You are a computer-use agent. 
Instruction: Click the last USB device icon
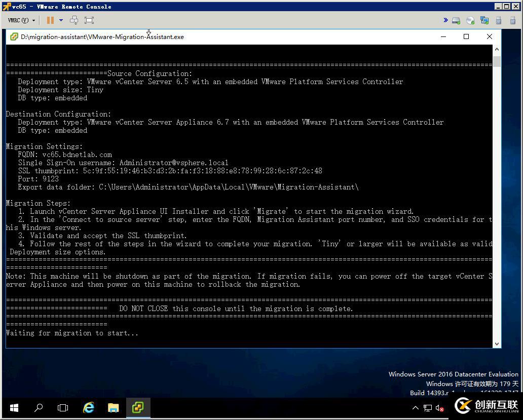pos(513,21)
